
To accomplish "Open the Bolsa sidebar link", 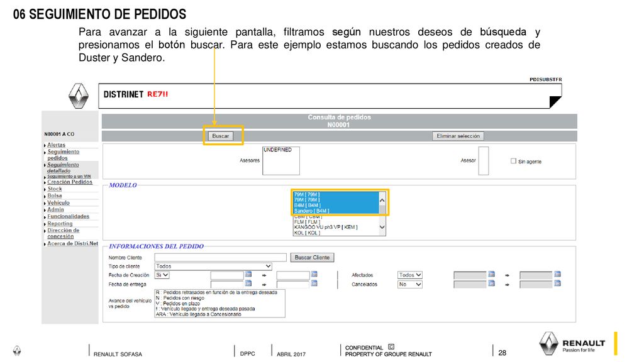I will click(x=55, y=196).
